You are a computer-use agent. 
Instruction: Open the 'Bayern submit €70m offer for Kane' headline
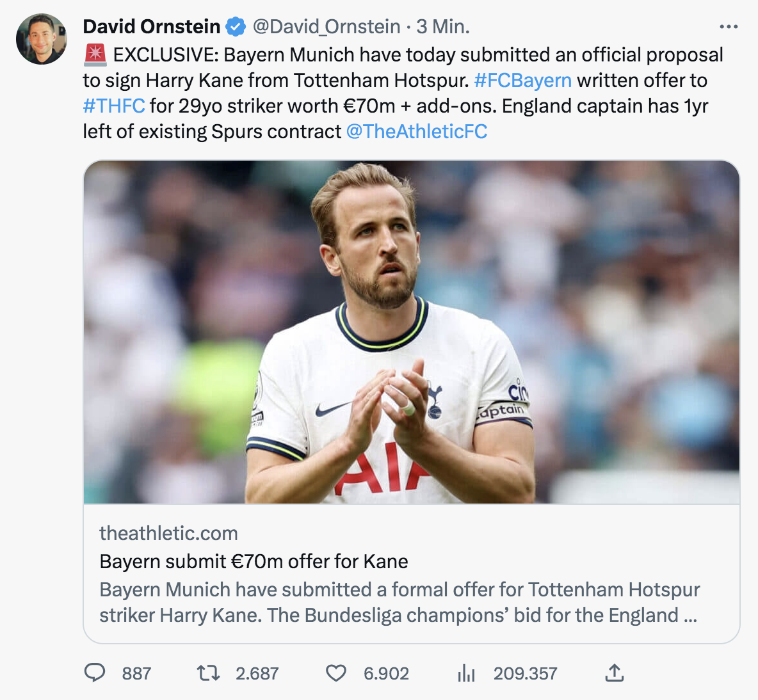[x=254, y=561]
